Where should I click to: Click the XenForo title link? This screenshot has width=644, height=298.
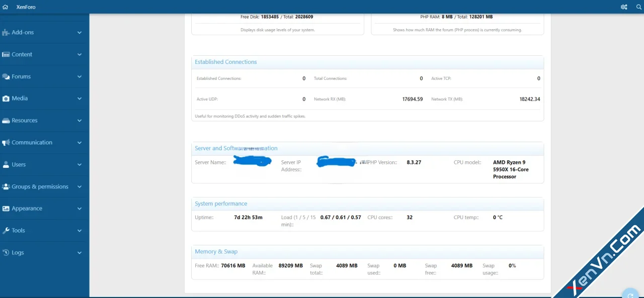(x=26, y=7)
